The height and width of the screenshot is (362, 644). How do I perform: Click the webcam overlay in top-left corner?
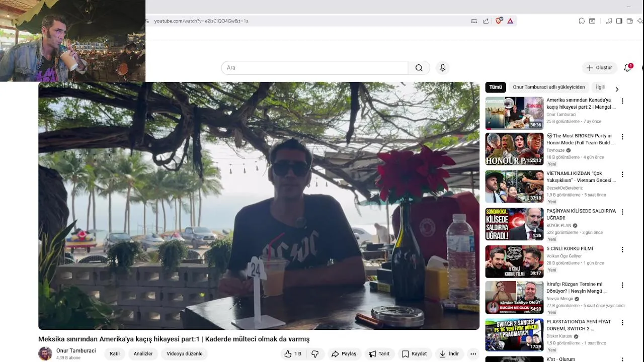coord(72,41)
